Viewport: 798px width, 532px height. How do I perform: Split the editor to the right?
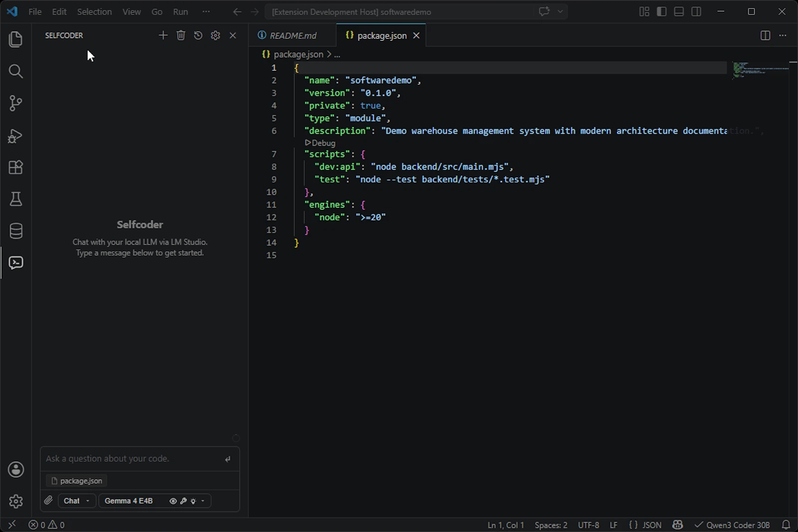765,35
